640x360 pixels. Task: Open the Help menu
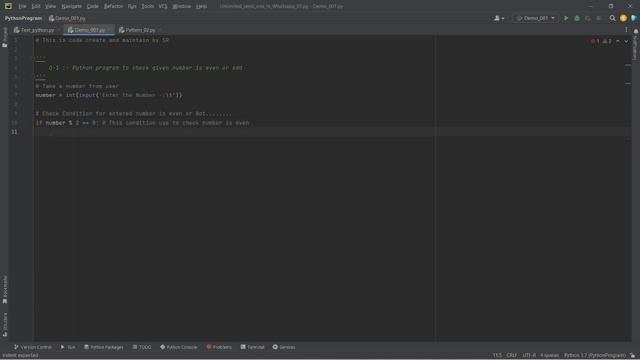(x=201, y=6)
